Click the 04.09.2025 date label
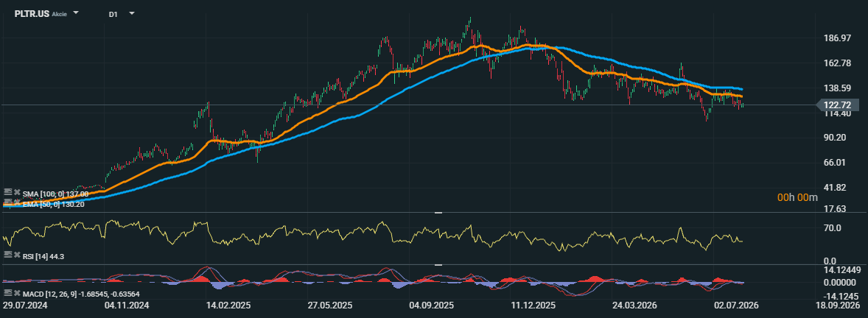 tap(432, 305)
